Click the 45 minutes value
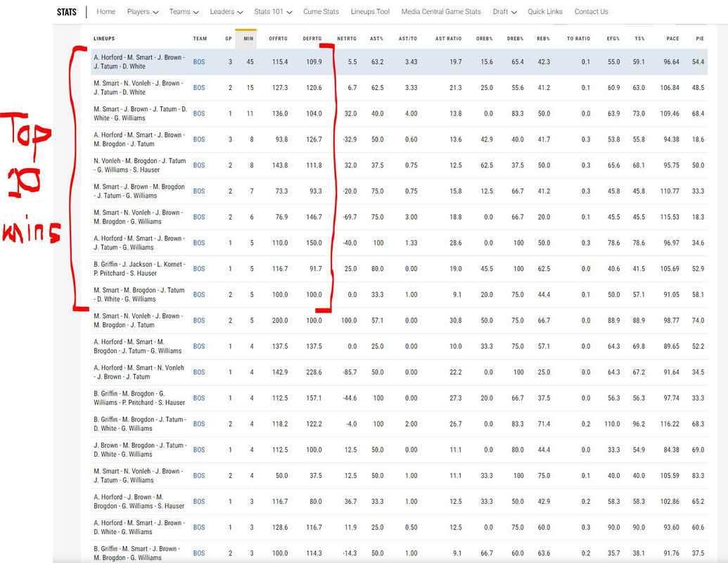This screenshot has height=563, width=728. 250,62
